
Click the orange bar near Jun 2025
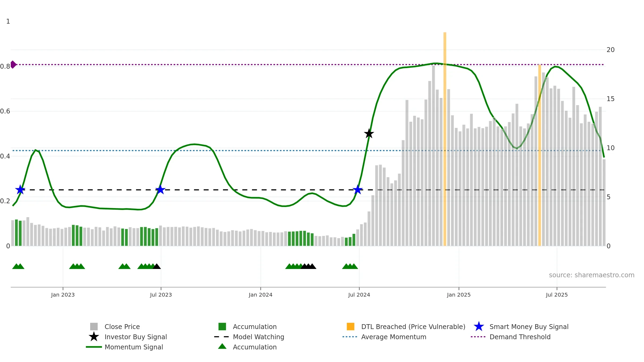539,155
